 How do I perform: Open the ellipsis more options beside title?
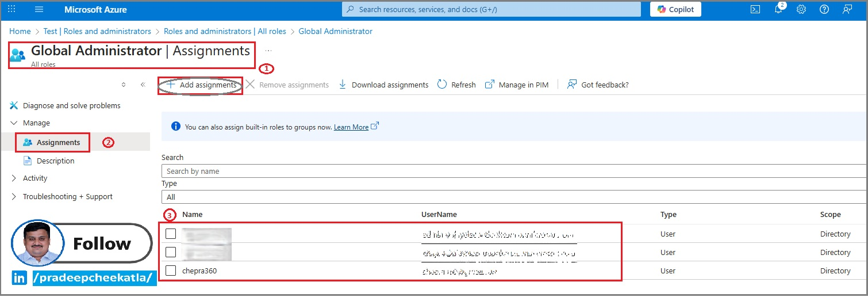[268, 51]
